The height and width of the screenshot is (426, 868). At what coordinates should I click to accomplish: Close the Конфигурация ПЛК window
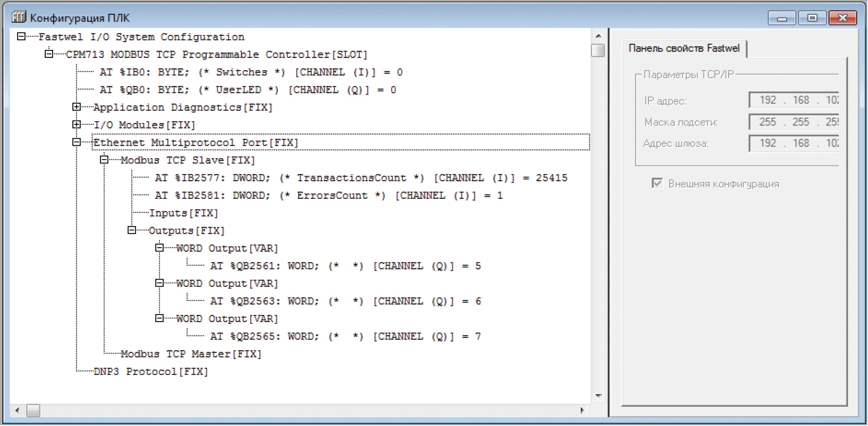843,18
